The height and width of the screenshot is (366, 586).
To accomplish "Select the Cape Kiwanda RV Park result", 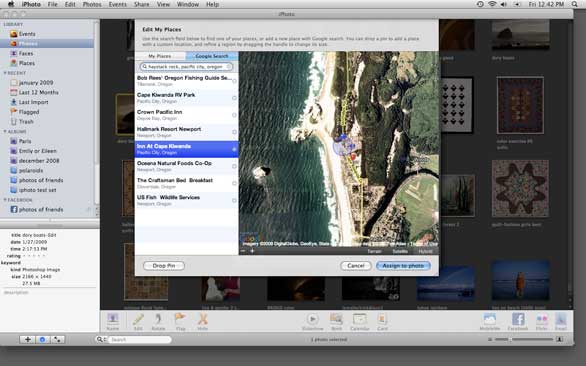I will (x=186, y=98).
